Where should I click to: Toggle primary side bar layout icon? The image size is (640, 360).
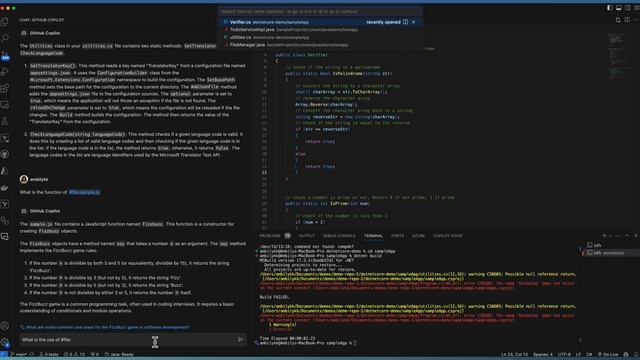(609, 8)
